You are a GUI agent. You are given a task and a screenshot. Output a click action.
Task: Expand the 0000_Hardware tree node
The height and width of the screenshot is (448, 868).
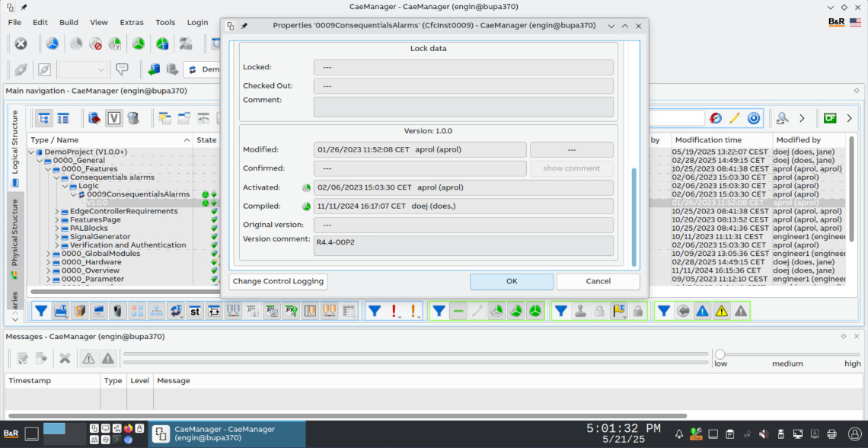[x=48, y=262]
